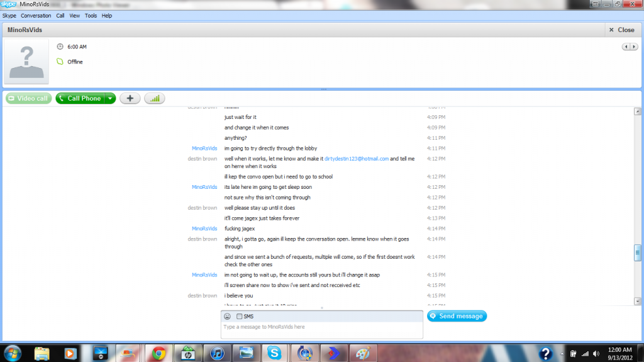Click the Skype logo in title bar
This screenshot has width=644, height=362.
click(x=9, y=4)
